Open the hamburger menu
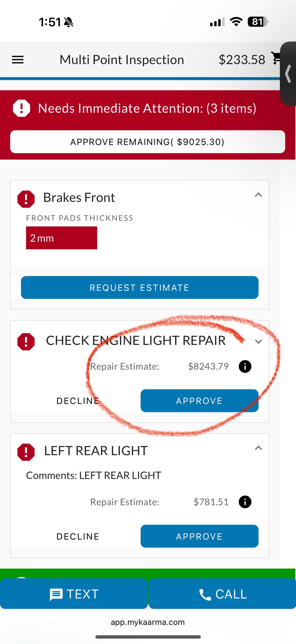Image resolution: width=296 pixels, height=644 pixels. (x=18, y=60)
